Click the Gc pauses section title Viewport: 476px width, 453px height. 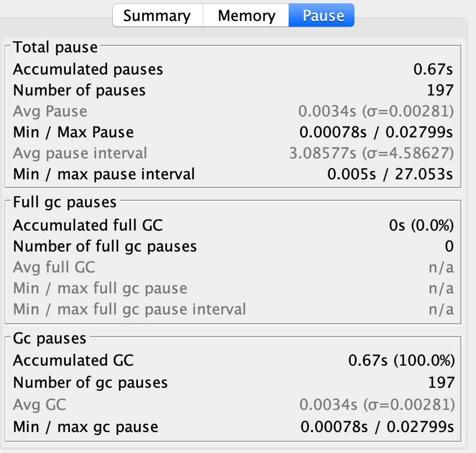(x=49, y=338)
